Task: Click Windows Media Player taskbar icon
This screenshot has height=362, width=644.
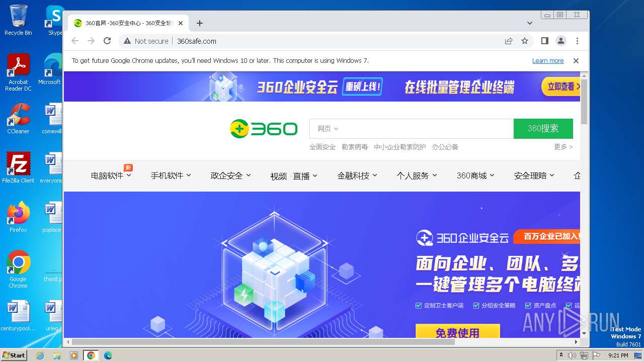Action: (x=74, y=355)
